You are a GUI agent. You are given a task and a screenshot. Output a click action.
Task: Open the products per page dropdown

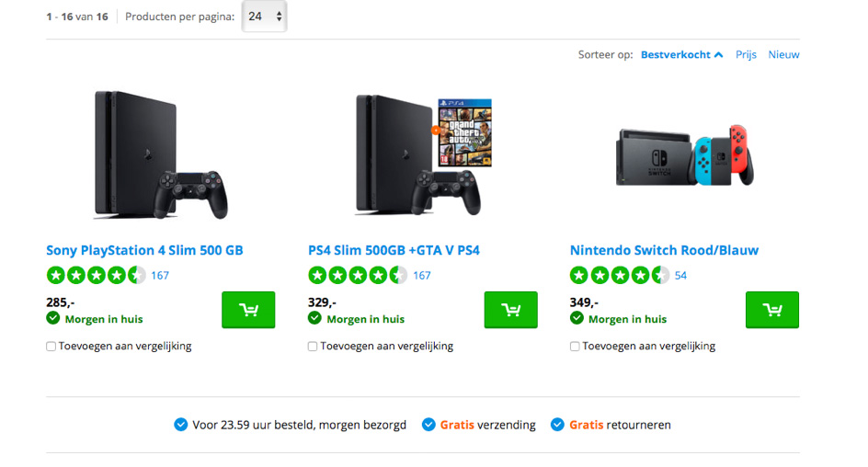click(265, 17)
